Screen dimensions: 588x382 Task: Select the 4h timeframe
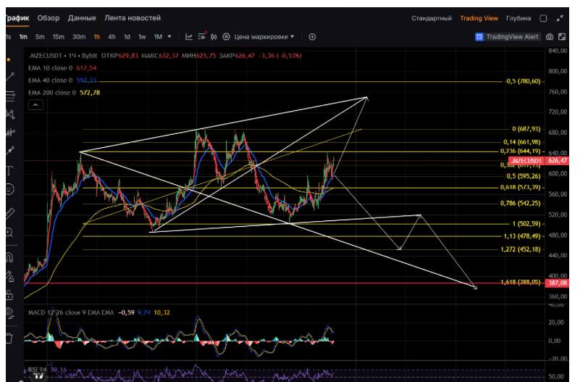[112, 37]
